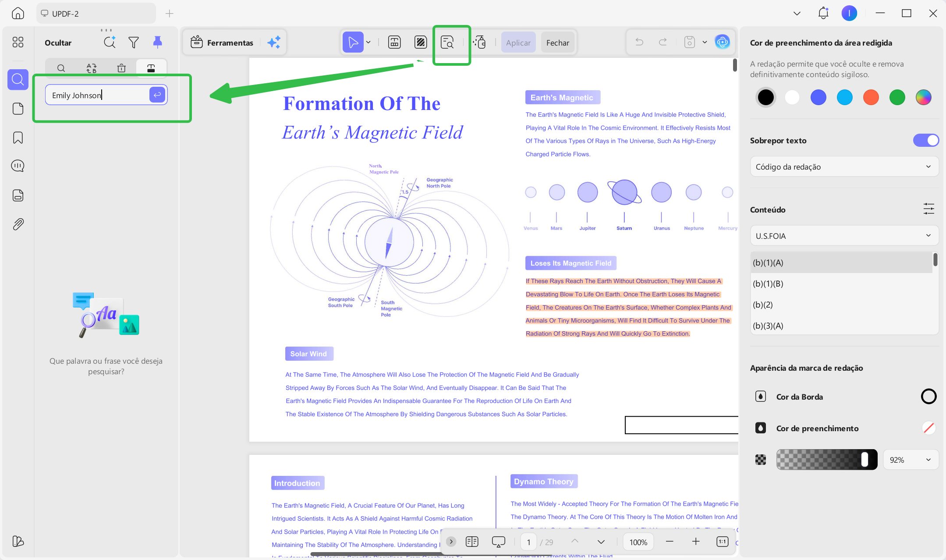Open the U.S.FOIA dropdown
This screenshot has height=560, width=946.
pyautogui.click(x=844, y=236)
